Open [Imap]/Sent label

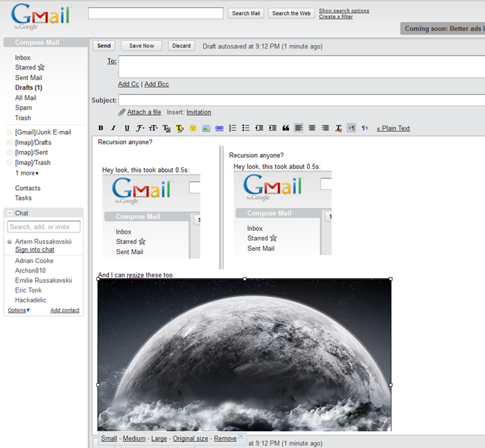[x=32, y=153]
